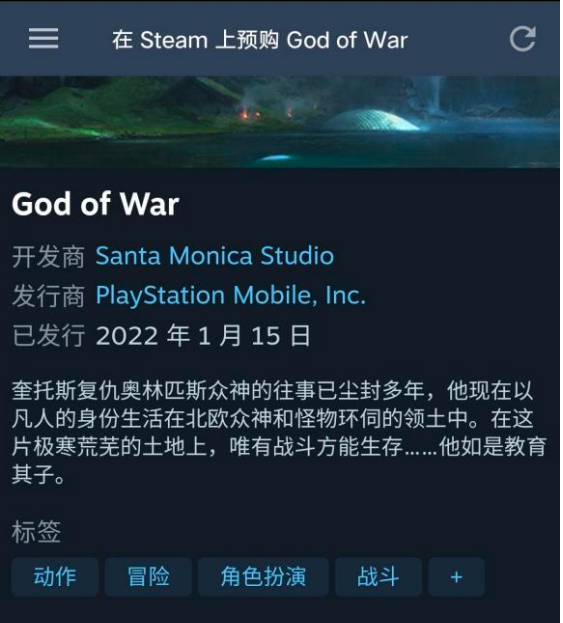Image resolution: width=563 pixels, height=623 pixels.
Task: Select the 战斗 tag
Action: (378, 577)
